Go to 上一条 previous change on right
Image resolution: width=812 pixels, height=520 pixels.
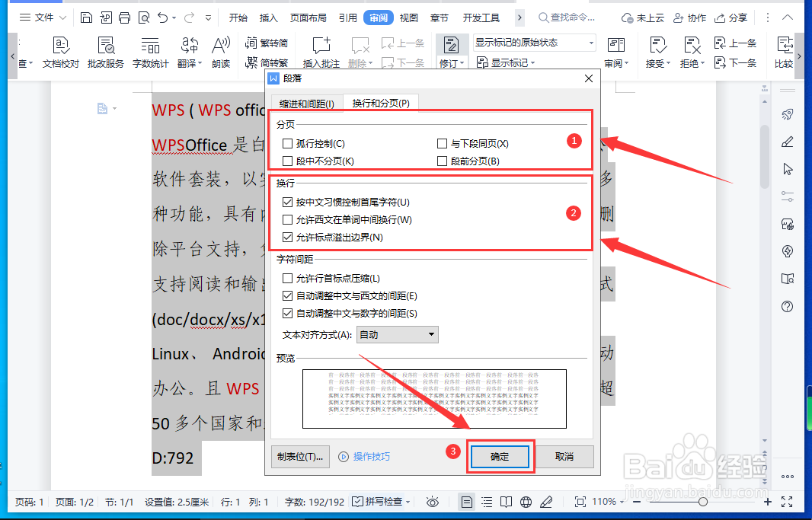pos(735,43)
